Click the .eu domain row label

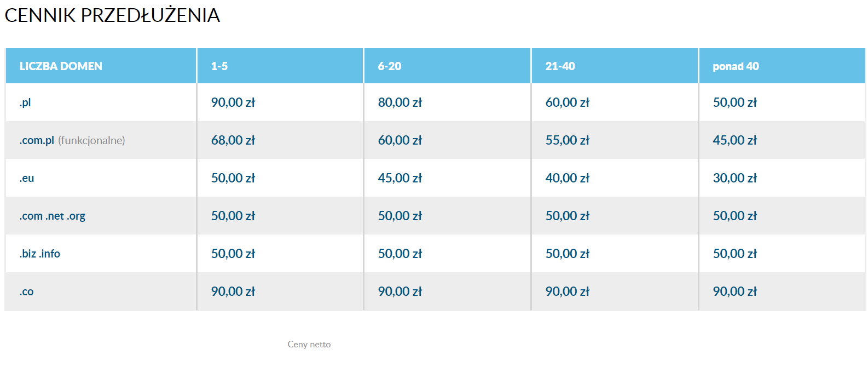27,178
